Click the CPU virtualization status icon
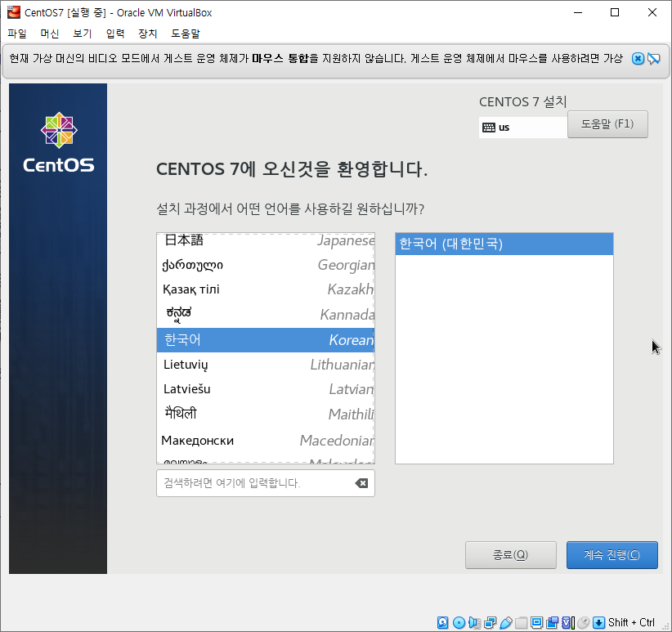The image size is (672, 632). pyautogui.click(x=567, y=622)
